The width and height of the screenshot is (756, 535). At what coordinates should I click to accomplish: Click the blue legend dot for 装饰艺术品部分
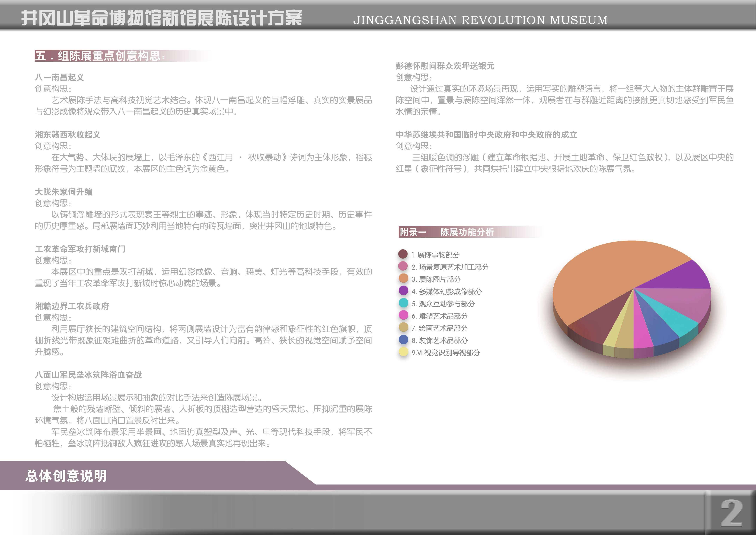tap(403, 339)
